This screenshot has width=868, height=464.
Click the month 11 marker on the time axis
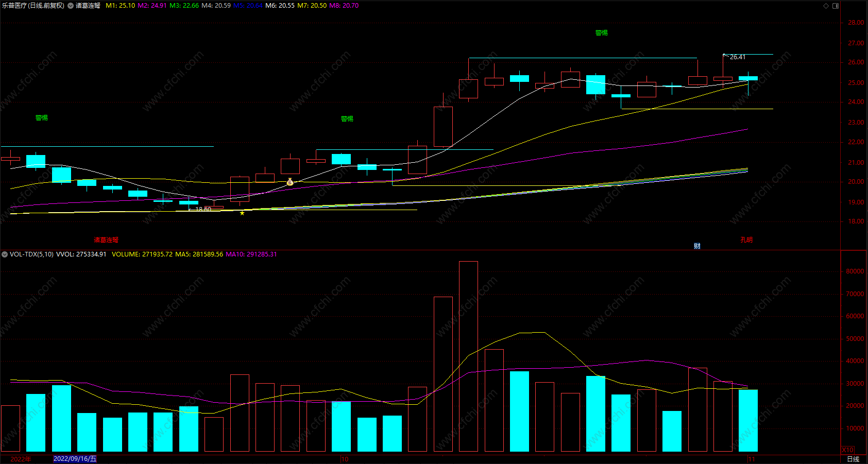pyautogui.click(x=752, y=459)
